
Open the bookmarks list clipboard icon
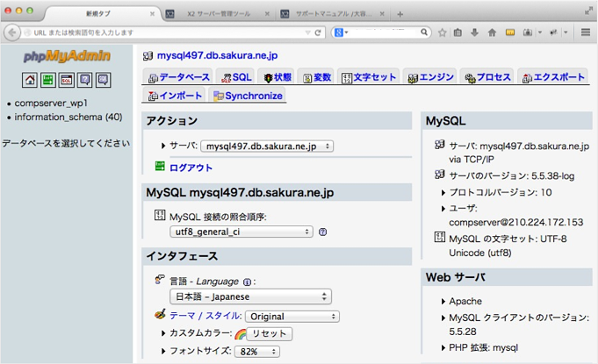click(x=458, y=32)
